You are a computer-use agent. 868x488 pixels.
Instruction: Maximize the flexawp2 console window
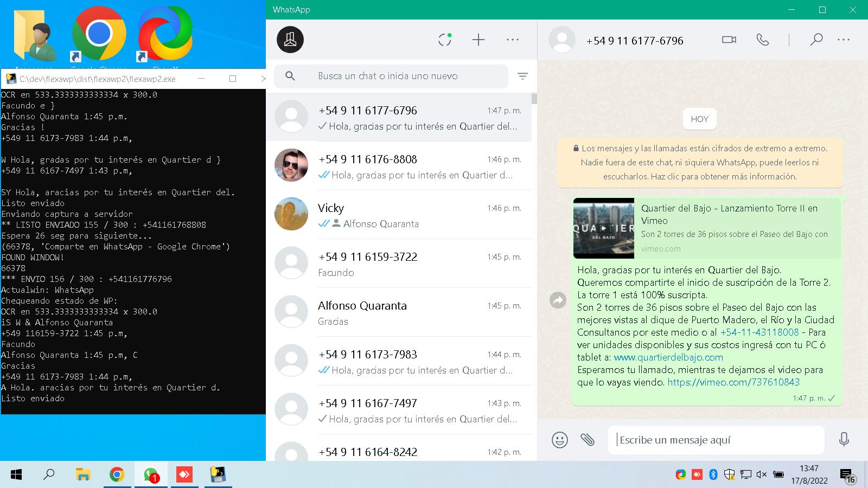click(233, 79)
